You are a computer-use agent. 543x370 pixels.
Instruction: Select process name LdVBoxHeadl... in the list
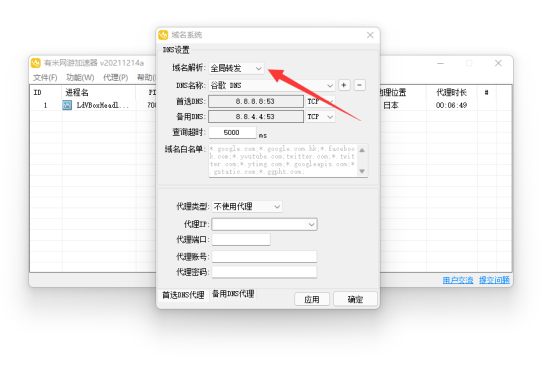[x=103, y=105]
